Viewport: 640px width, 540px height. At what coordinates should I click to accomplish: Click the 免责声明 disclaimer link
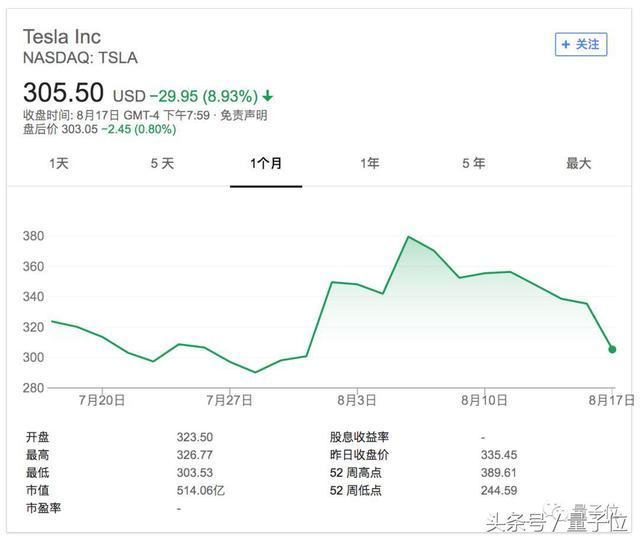pyautogui.click(x=244, y=115)
